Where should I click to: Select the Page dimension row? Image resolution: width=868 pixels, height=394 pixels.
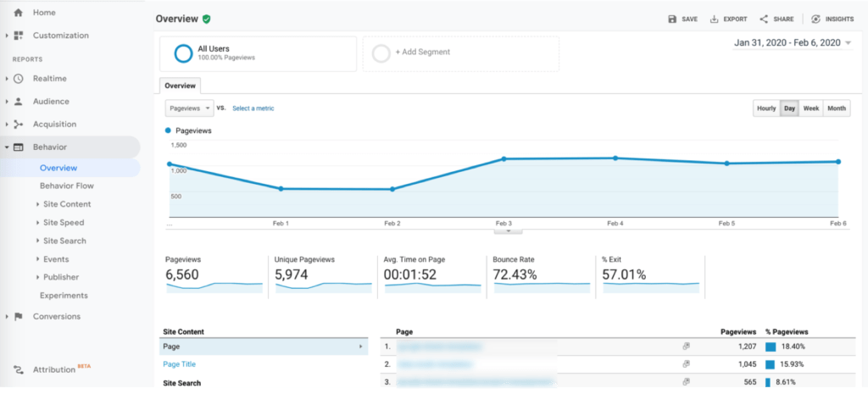tap(264, 347)
